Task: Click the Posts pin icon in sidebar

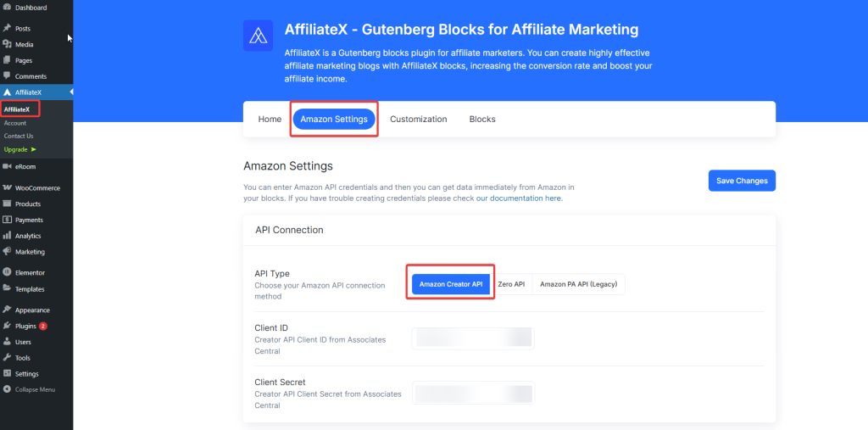Action: coord(7,29)
